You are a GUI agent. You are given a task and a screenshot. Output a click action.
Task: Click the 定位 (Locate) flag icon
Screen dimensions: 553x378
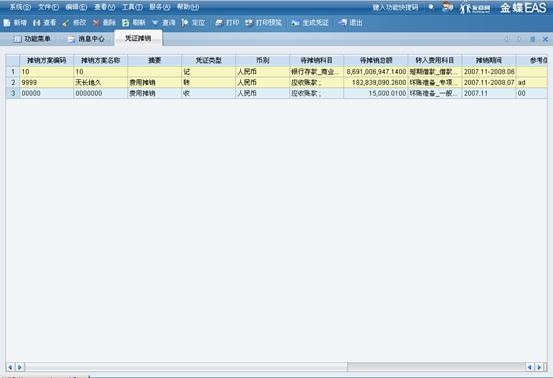185,23
